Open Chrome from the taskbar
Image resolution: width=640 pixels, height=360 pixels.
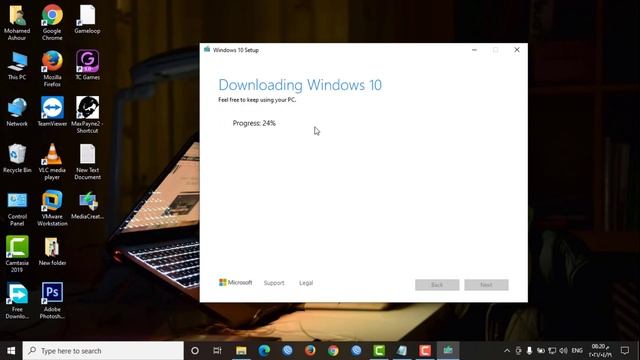(333, 351)
